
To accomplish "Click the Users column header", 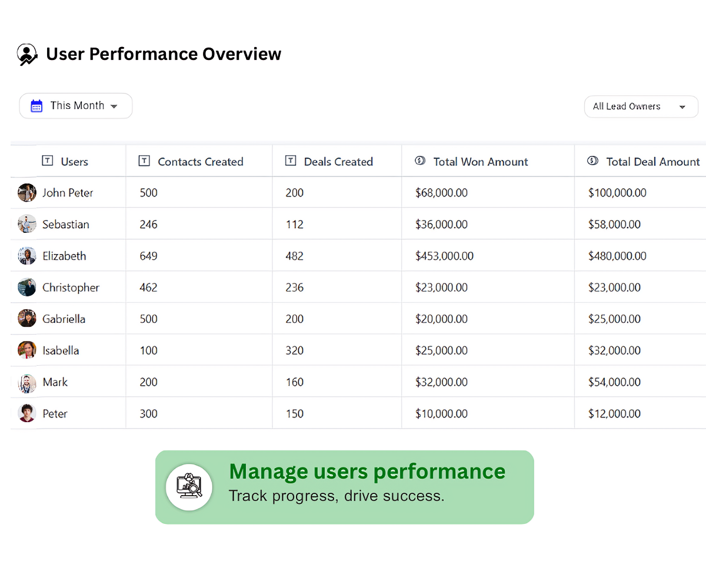I will pos(74,161).
